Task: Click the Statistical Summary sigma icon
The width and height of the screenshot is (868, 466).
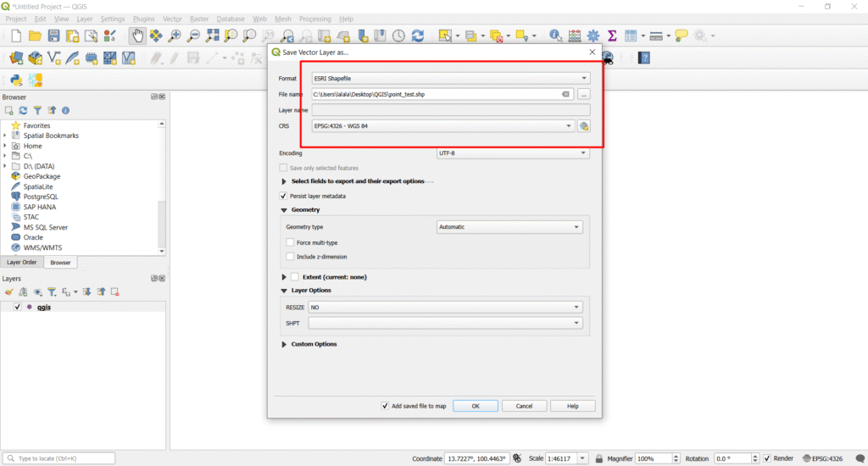Action: [x=612, y=36]
